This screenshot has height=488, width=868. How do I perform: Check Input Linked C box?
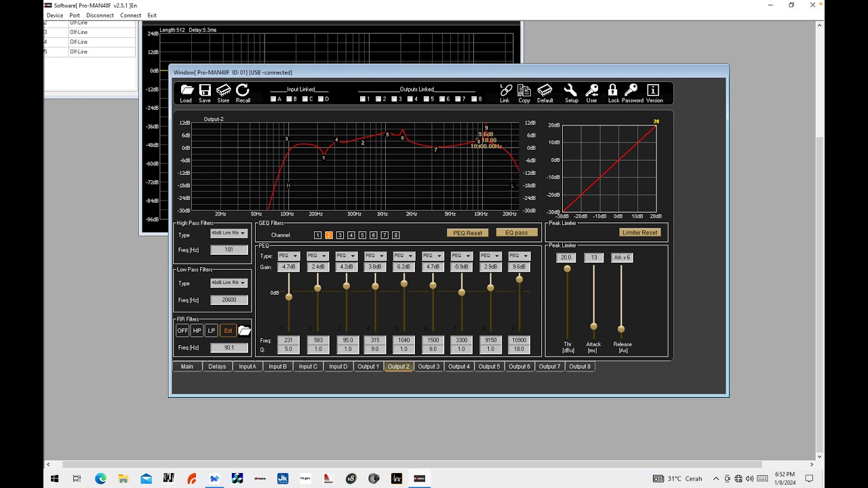coord(304,99)
